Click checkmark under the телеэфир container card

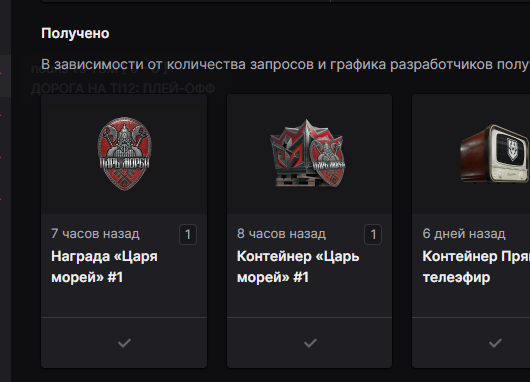pos(495,343)
